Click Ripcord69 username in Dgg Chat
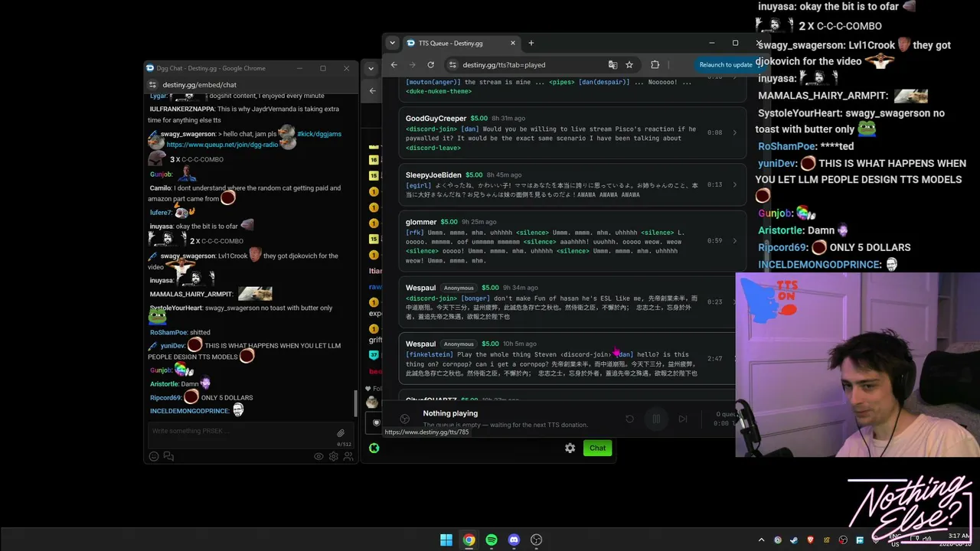Screen dimensions: 980x551 (165, 398)
